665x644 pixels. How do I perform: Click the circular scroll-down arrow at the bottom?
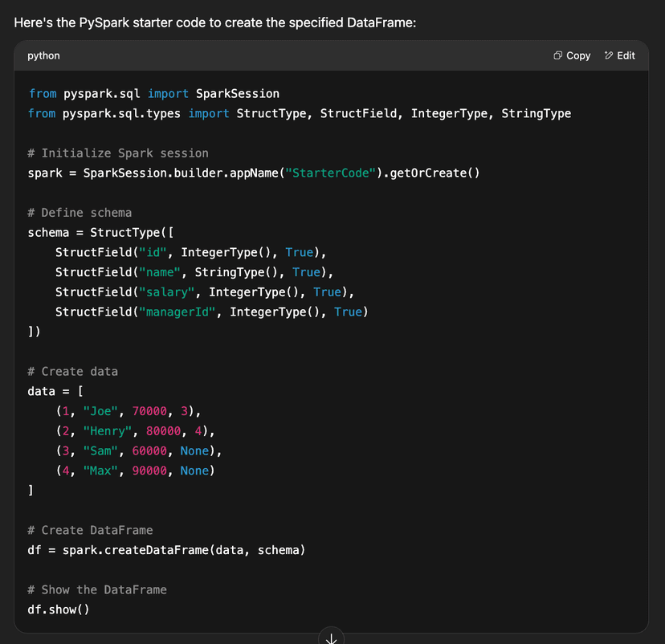coord(331,637)
